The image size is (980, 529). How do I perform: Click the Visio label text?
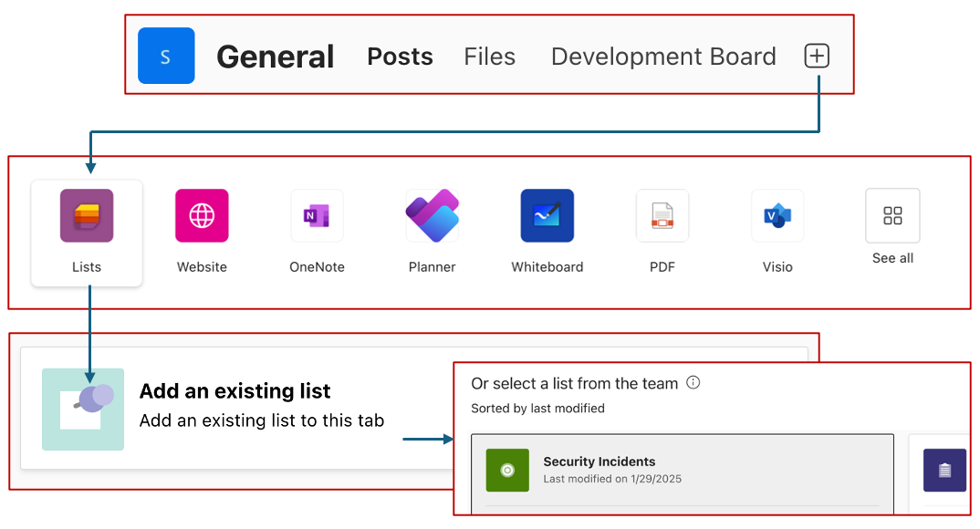pos(777,266)
